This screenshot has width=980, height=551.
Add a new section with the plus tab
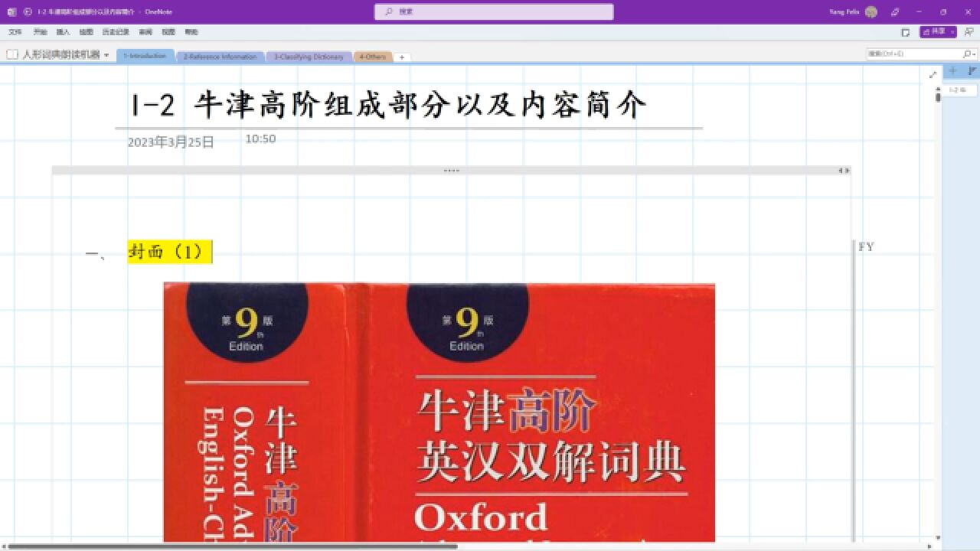(x=402, y=57)
